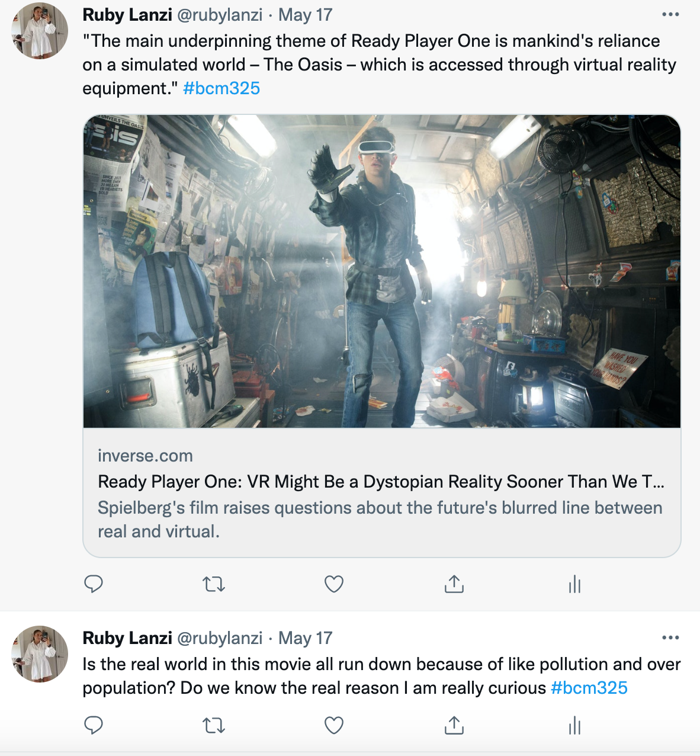
Task: Reply to the pollution and overpopulation tweet
Action: pyautogui.click(x=94, y=725)
